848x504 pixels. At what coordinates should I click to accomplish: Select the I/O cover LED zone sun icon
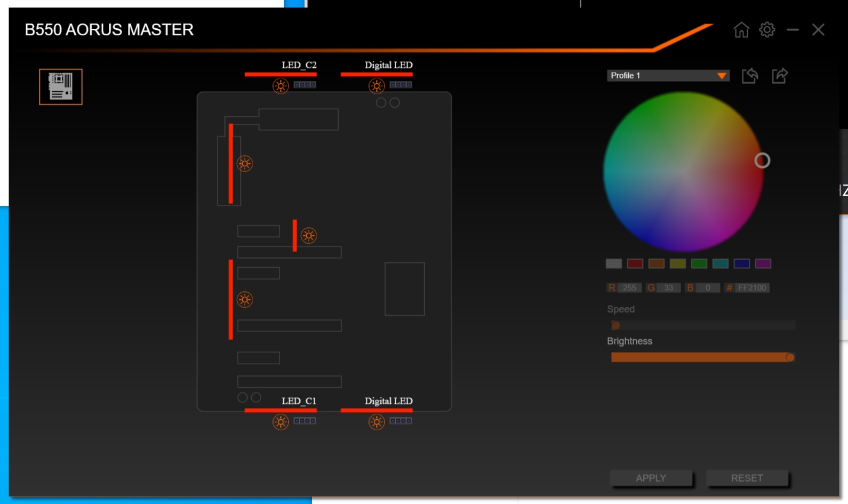point(245,164)
